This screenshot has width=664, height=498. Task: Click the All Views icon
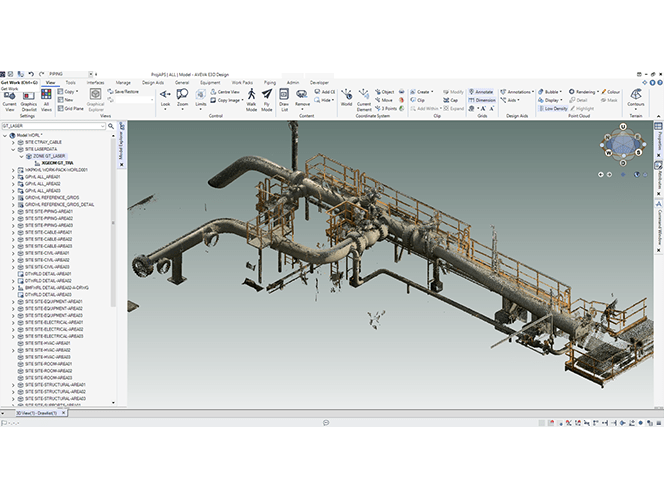click(x=46, y=98)
